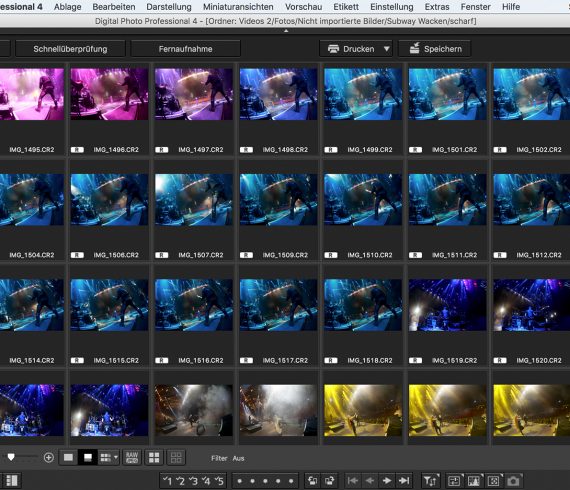The width and height of the screenshot is (570, 490).
Task: Switch to large thumbnail display mode
Action: 68,457
